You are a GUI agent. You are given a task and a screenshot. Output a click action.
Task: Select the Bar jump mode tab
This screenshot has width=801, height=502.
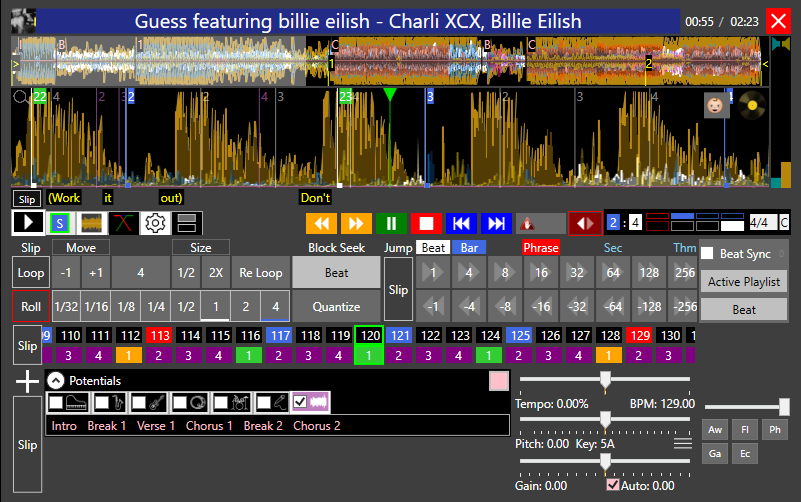tap(469, 248)
